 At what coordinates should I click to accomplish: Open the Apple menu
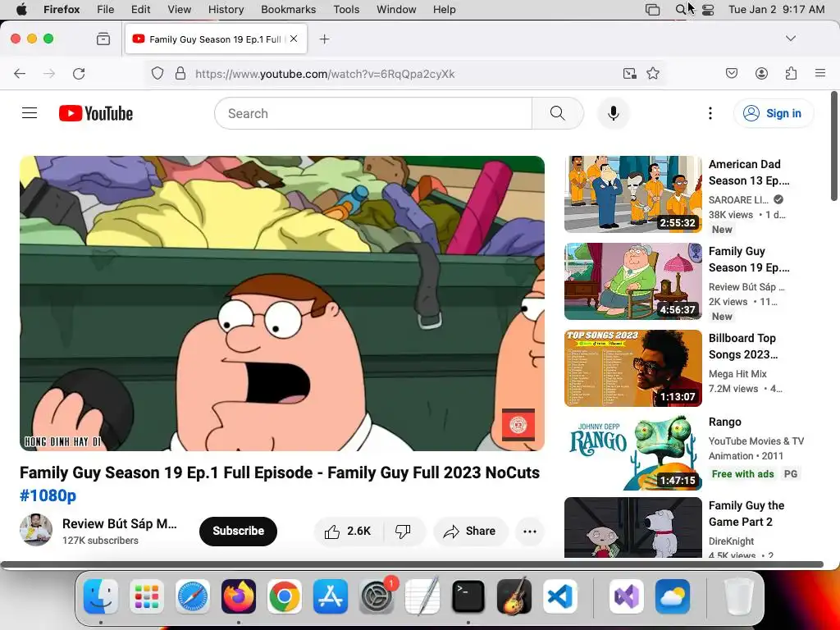point(21,10)
